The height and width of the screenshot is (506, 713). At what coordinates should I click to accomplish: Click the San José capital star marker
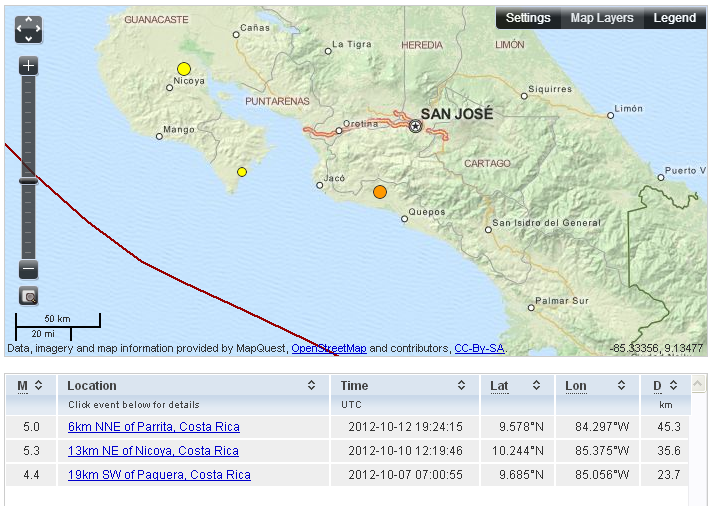click(415, 126)
